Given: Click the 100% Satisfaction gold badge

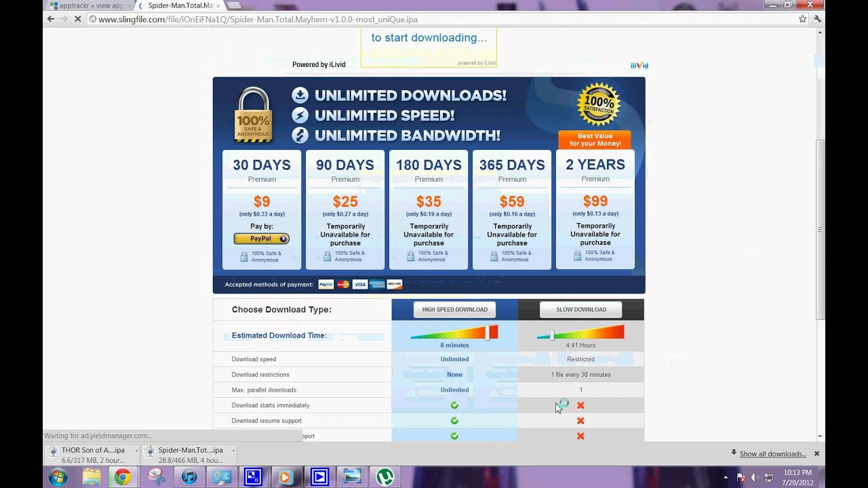Looking at the screenshot, I should 599,104.
